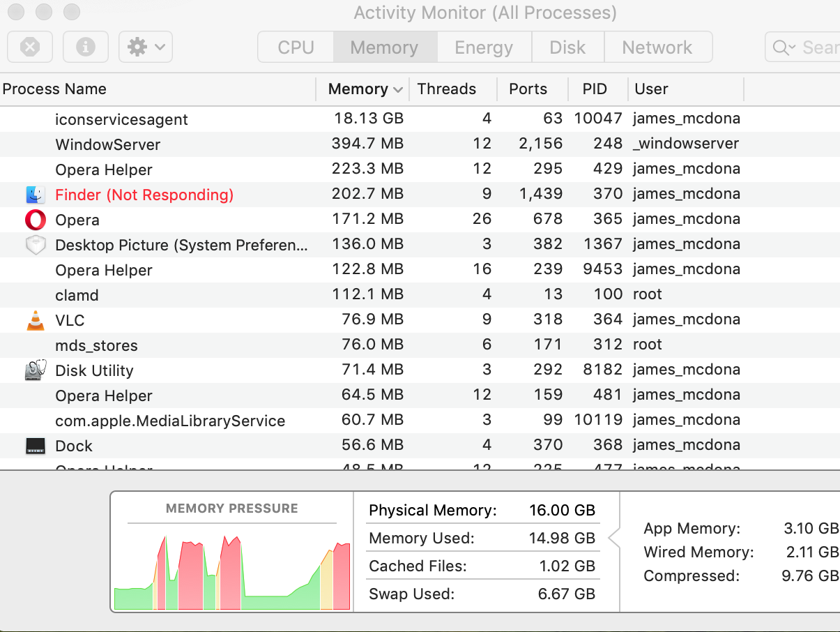This screenshot has height=632, width=840.
Task: Select Desktop Picture (System Preferences) row
Action: click(x=420, y=245)
